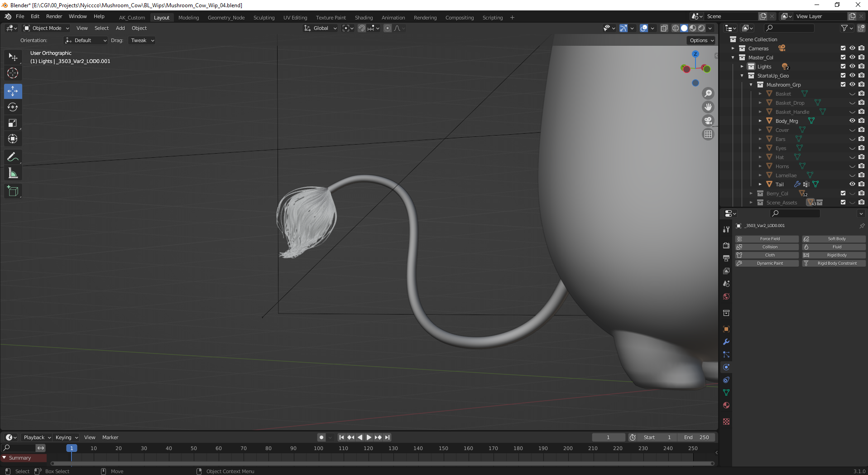Open the Orientation Default dropdown
Screen dimensions: 868x475
(x=86, y=40)
